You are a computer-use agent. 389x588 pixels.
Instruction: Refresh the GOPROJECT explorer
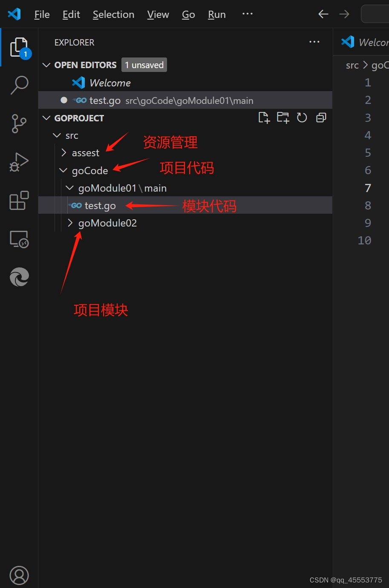click(302, 118)
